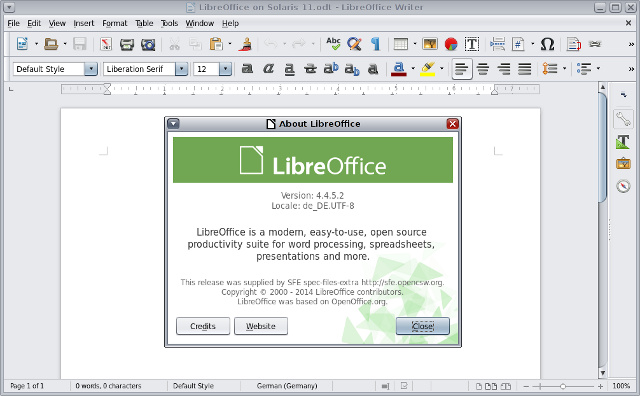The width and height of the screenshot is (640, 396).
Task: Open Find & Replace tool icon
Action: click(354, 44)
